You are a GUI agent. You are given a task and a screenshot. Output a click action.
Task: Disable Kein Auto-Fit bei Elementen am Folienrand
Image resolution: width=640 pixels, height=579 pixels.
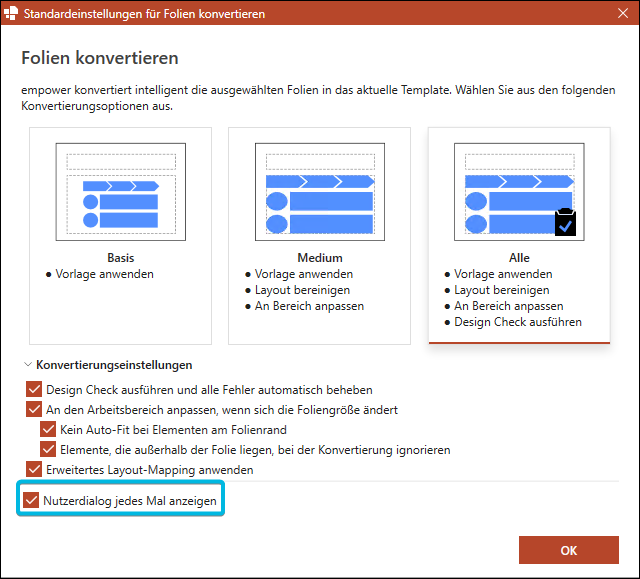pos(48,429)
